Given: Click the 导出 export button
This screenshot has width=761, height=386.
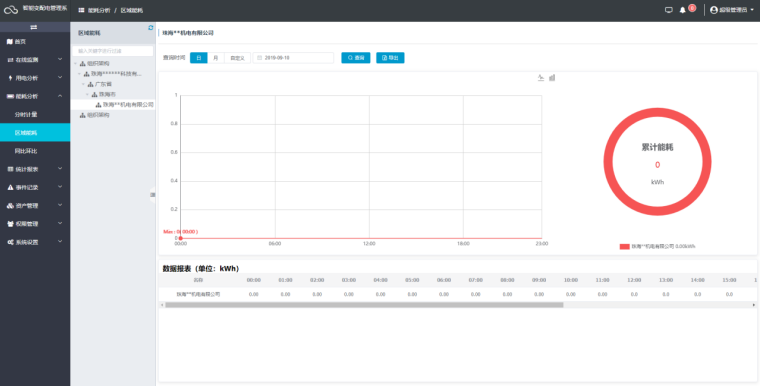Looking at the screenshot, I should (x=390, y=58).
